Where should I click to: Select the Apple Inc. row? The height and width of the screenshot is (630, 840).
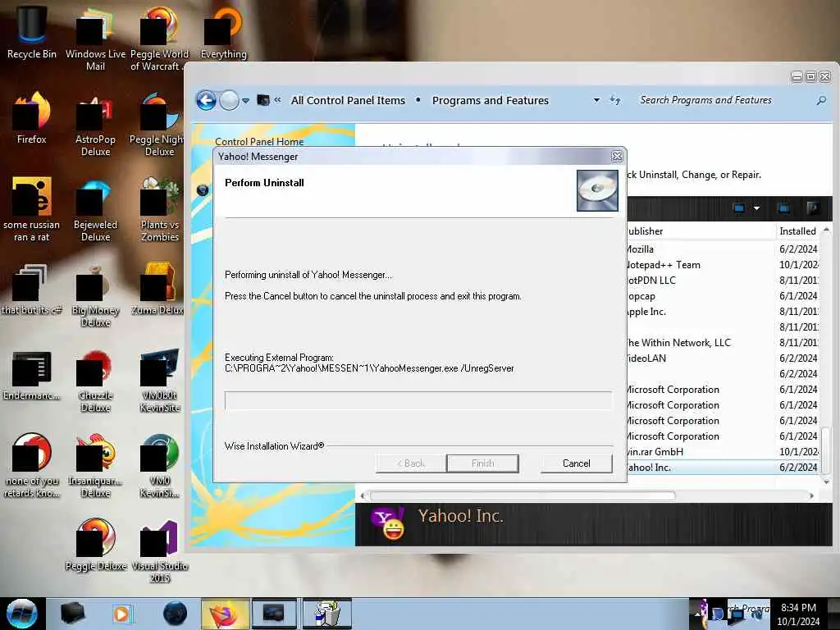click(724, 311)
